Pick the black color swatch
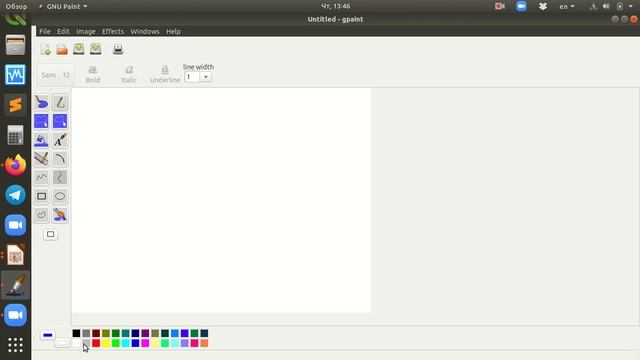The height and width of the screenshot is (360, 640). pos(76,333)
